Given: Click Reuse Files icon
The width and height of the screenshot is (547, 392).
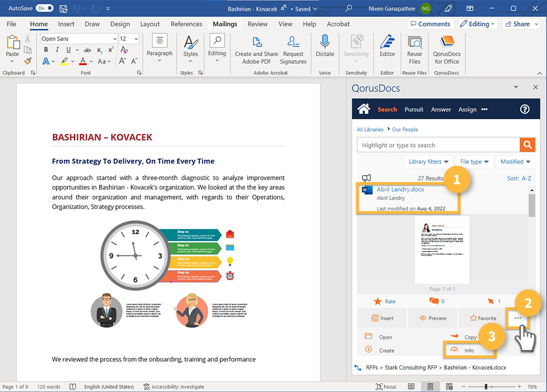Looking at the screenshot, I should (415, 50).
